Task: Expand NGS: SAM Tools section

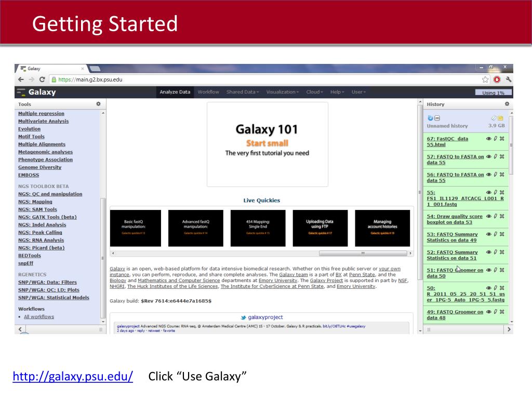Action: 37,209
